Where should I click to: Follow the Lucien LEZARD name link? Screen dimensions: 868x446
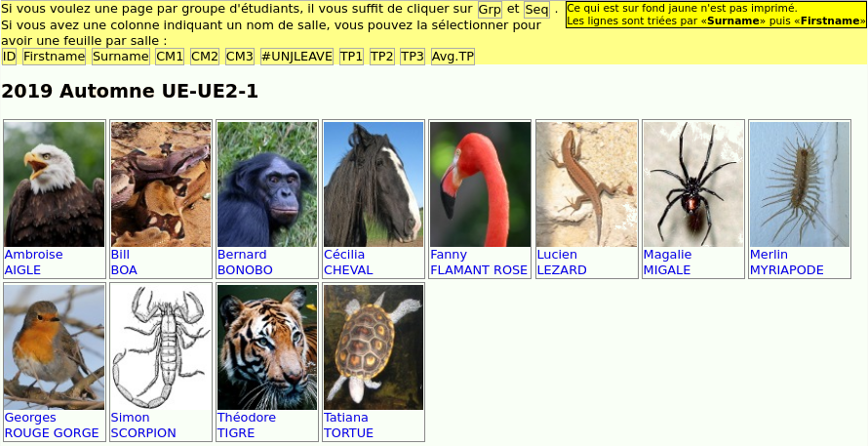[x=562, y=263]
